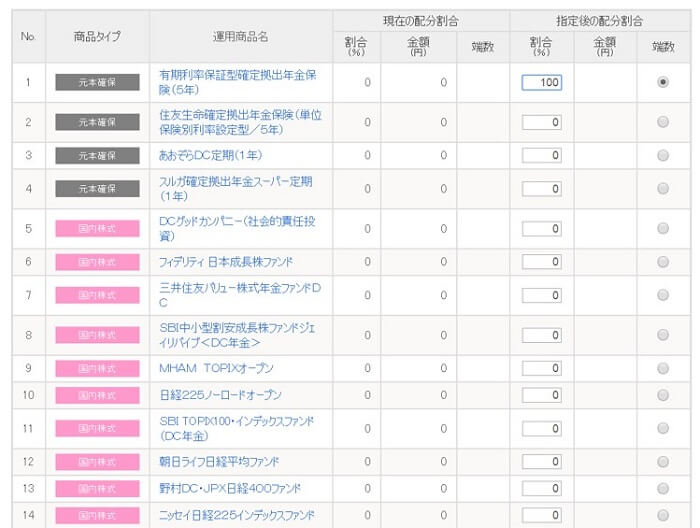The width and height of the screenshot is (700, 528).
Task: Open SBI中小型割安成長株ファンドジェイリバイブ link
Action: click(237, 335)
